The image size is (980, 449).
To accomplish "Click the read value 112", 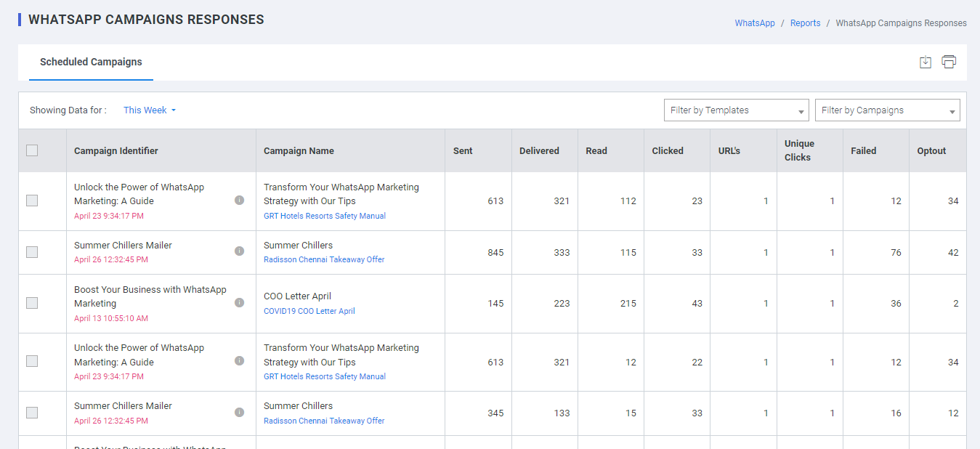I will [628, 201].
